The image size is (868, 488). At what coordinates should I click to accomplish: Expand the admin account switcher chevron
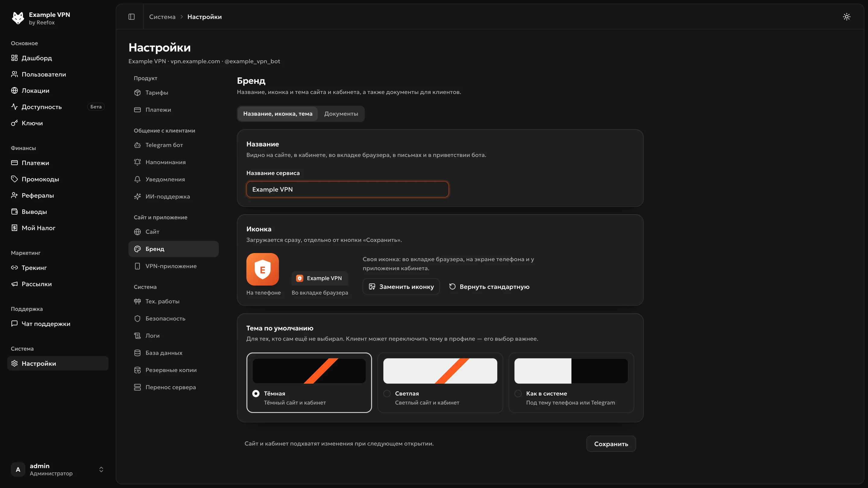click(x=101, y=470)
